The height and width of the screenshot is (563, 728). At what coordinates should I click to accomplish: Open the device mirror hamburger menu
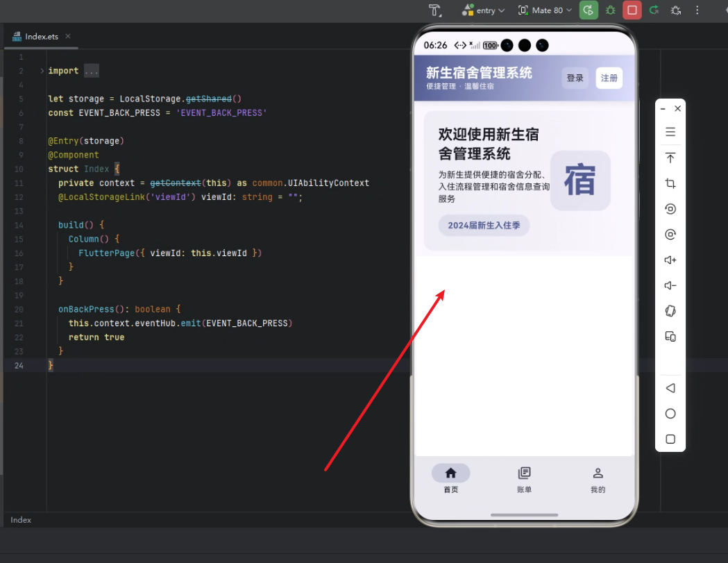click(670, 131)
